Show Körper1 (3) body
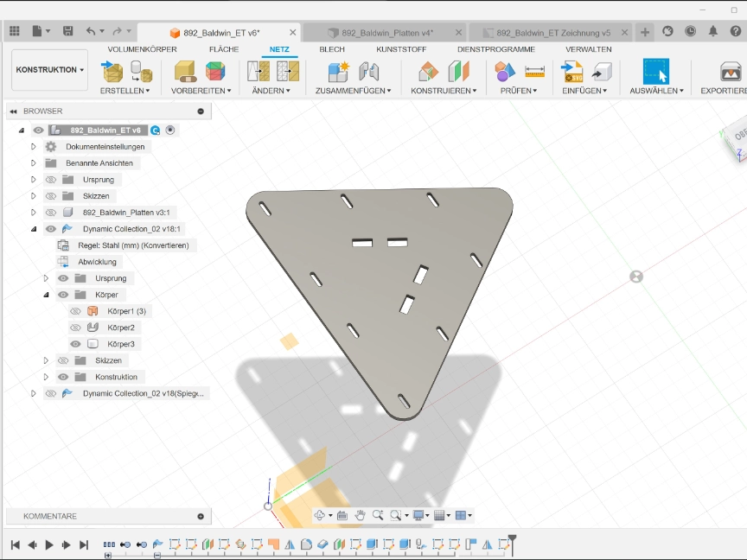 coord(75,311)
